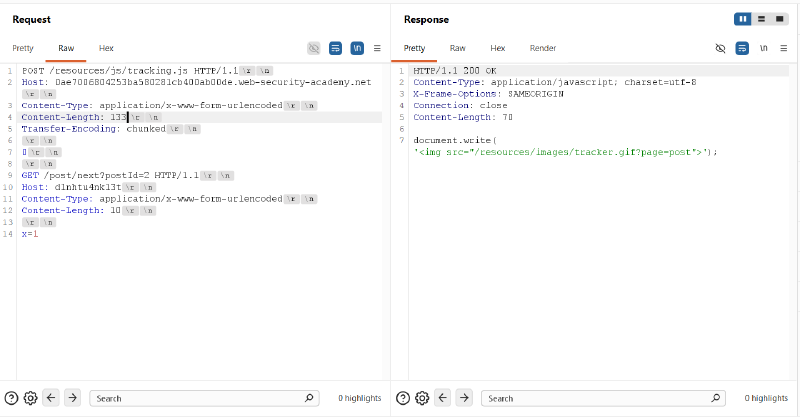Open search settings gear below Response panel
Screen dimensions: 800x417
(422, 398)
